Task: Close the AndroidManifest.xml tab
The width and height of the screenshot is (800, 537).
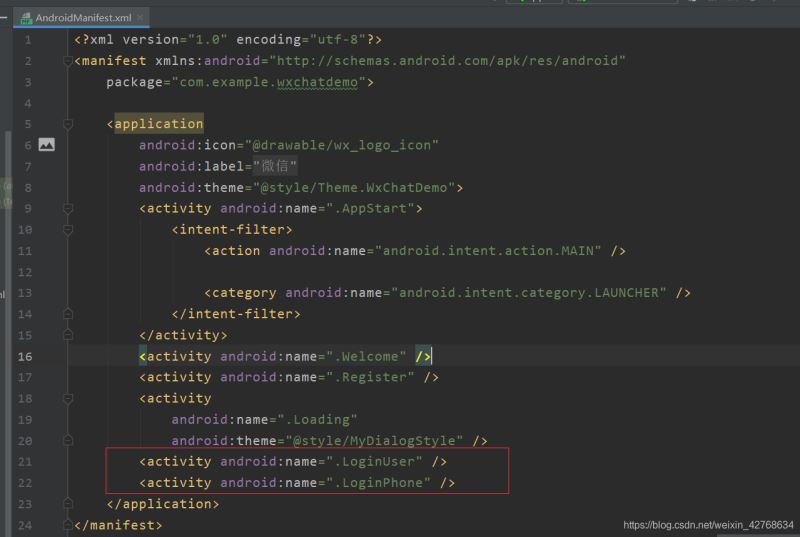Action: (x=140, y=17)
